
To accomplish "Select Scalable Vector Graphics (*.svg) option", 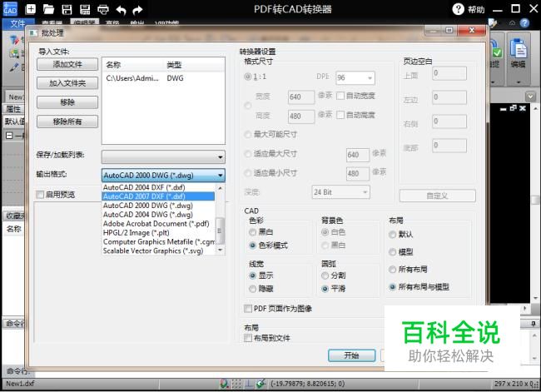I will [x=158, y=251].
